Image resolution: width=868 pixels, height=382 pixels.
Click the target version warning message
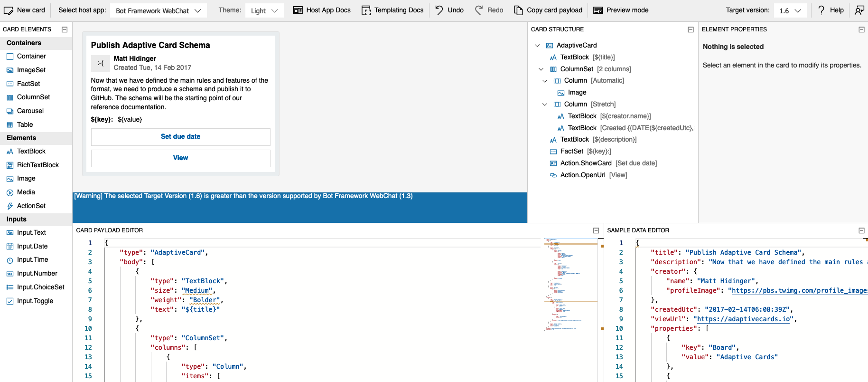point(243,196)
